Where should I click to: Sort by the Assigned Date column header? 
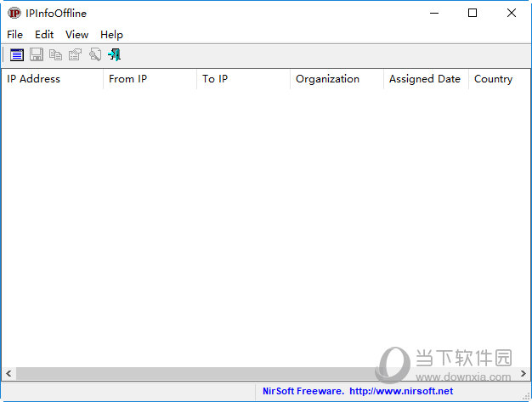426,79
